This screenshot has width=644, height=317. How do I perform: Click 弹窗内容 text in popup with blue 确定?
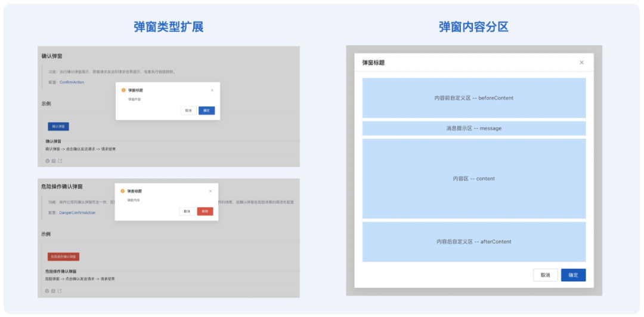click(x=135, y=99)
